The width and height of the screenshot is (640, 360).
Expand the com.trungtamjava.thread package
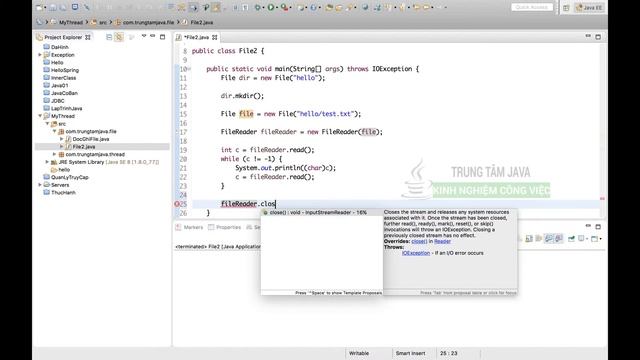(x=55, y=154)
